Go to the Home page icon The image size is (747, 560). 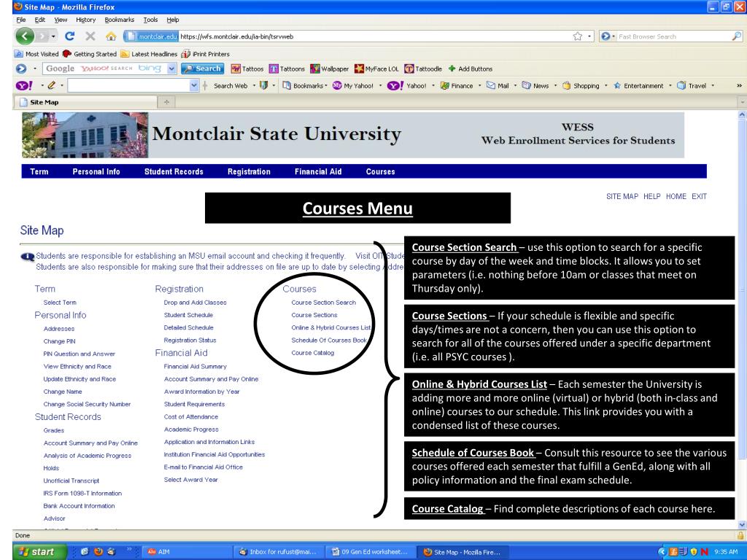(x=111, y=36)
